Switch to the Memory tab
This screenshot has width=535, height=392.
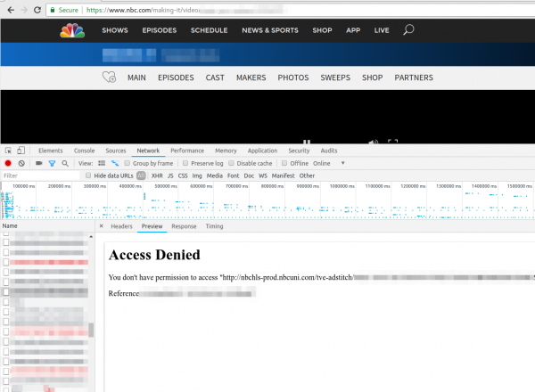coord(226,151)
